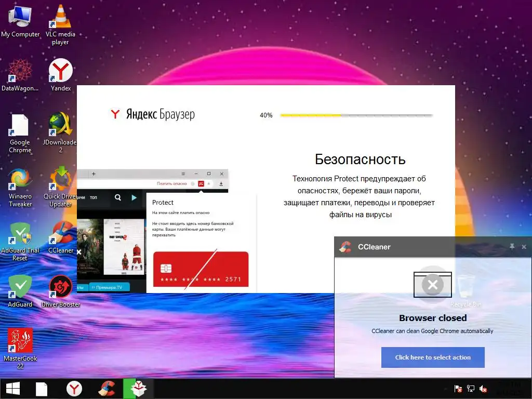Click the Browser closed heading
532x399 pixels.
pyautogui.click(x=433, y=318)
